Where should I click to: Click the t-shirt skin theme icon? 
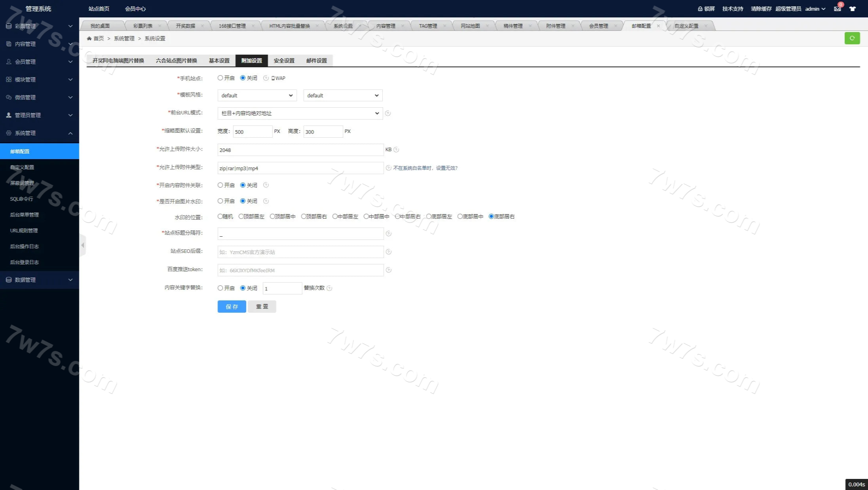852,9
